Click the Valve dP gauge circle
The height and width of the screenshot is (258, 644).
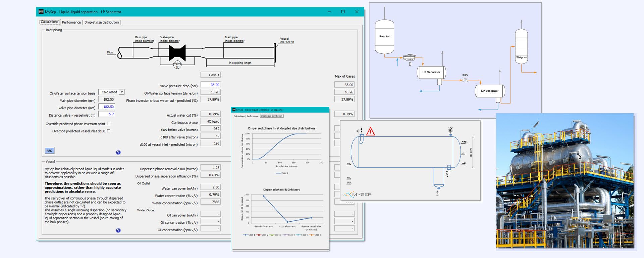(177, 65)
